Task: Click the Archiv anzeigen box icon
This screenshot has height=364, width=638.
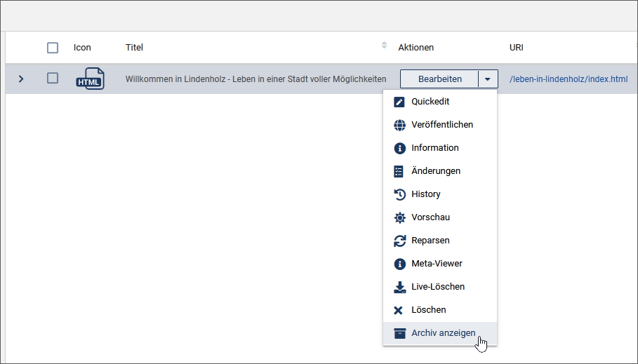Action: click(399, 334)
